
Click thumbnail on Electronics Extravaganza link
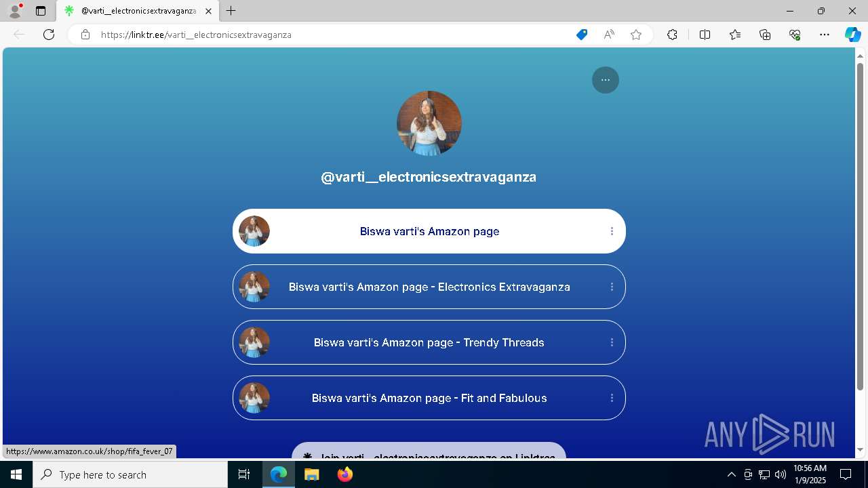(254, 287)
